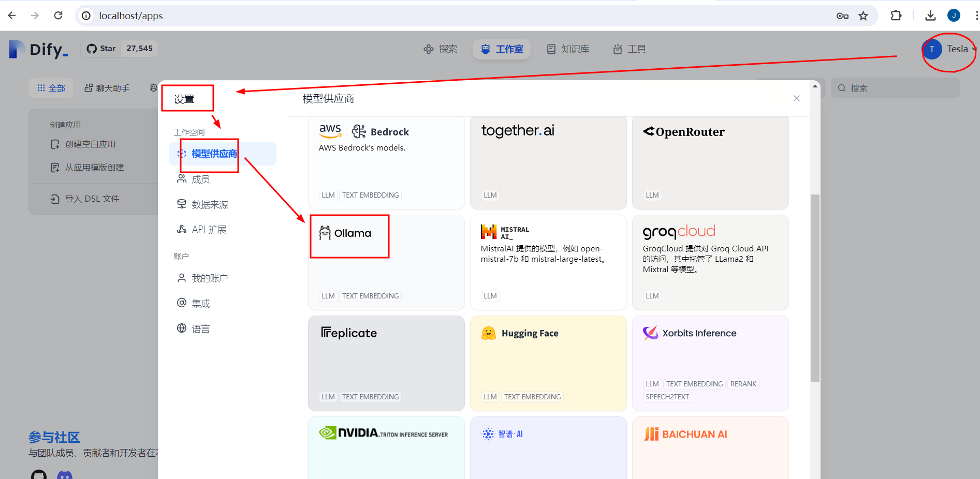
Task: Click 创建空白应用 new-file icon
Action: click(x=55, y=144)
